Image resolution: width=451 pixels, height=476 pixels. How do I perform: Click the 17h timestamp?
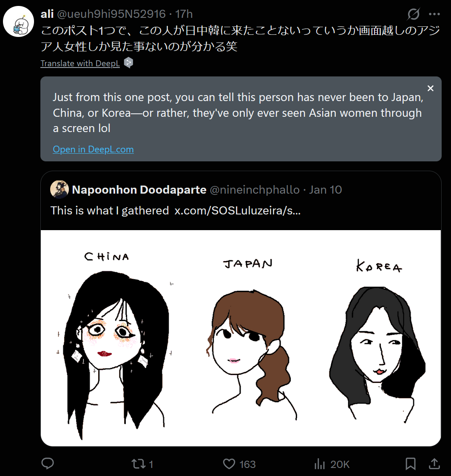pos(184,14)
